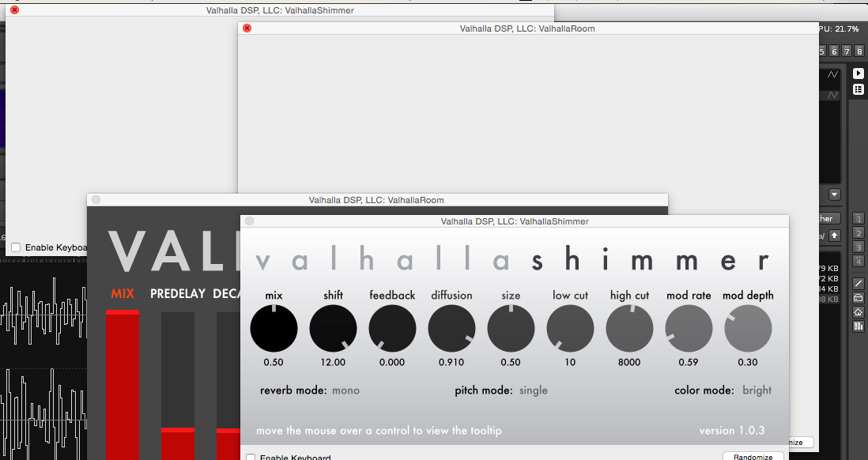Image resolution: width=868 pixels, height=460 pixels.
Task: Click the 12.00 value under the shift knob
Action: [333, 362]
